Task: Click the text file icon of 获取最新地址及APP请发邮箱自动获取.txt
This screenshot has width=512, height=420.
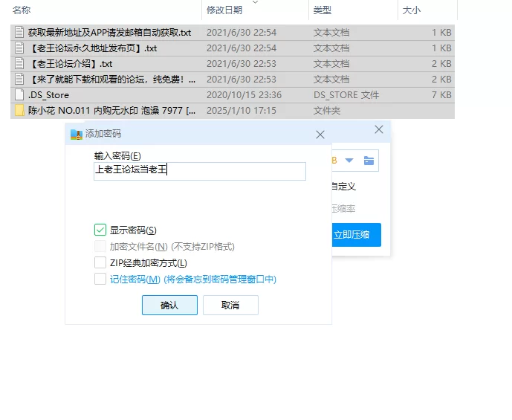Action: tap(19, 32)
